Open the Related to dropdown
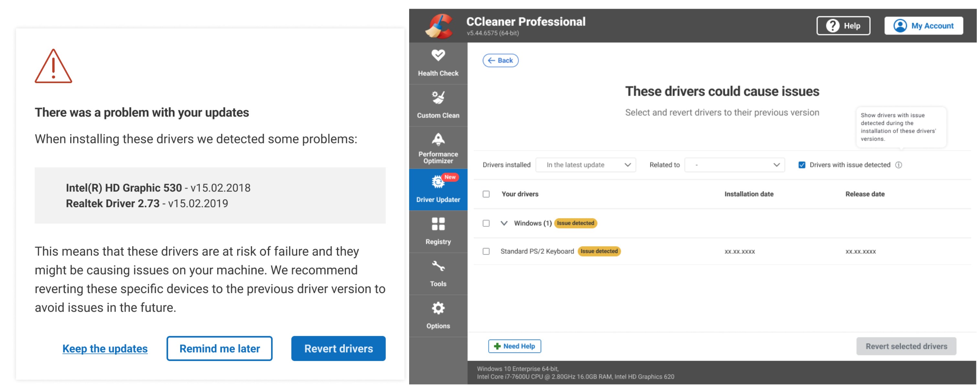The width and height of the screenshot is (980, 392). tap(734, 165)
